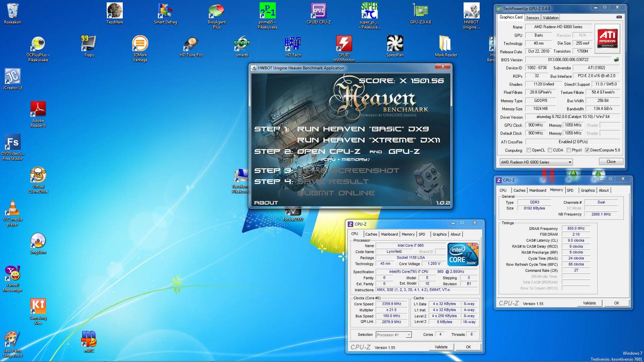The image size is (644, 362).
Task: Open Mainboard tab in bottom CPU-Z window
Action: 389,234
